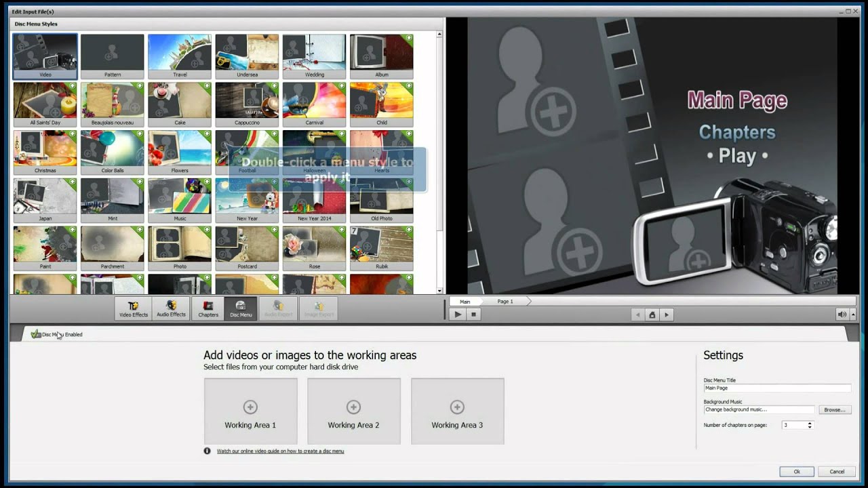This screenshot has width=868, height=488.
Task: Open the Audio Effects tool
Action: coord(171,308)
